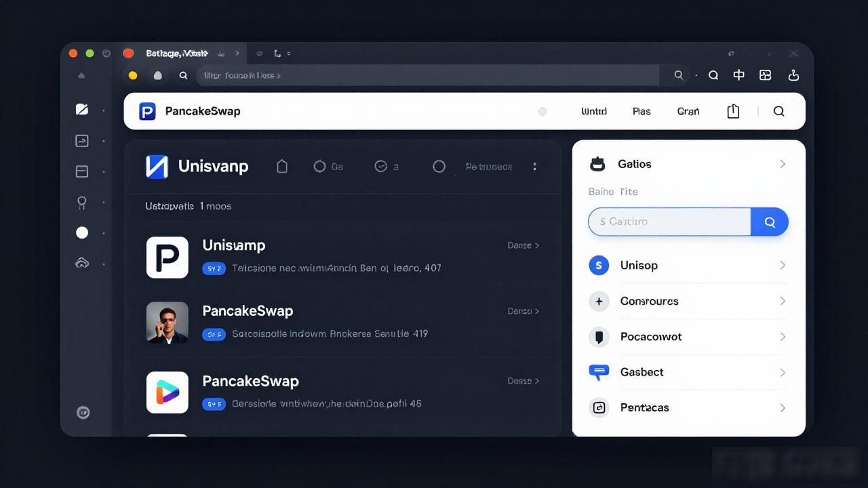This screenshot has width=868, height=488.
Task: Open the Gran menu item
Action: [x=688, y=111]
